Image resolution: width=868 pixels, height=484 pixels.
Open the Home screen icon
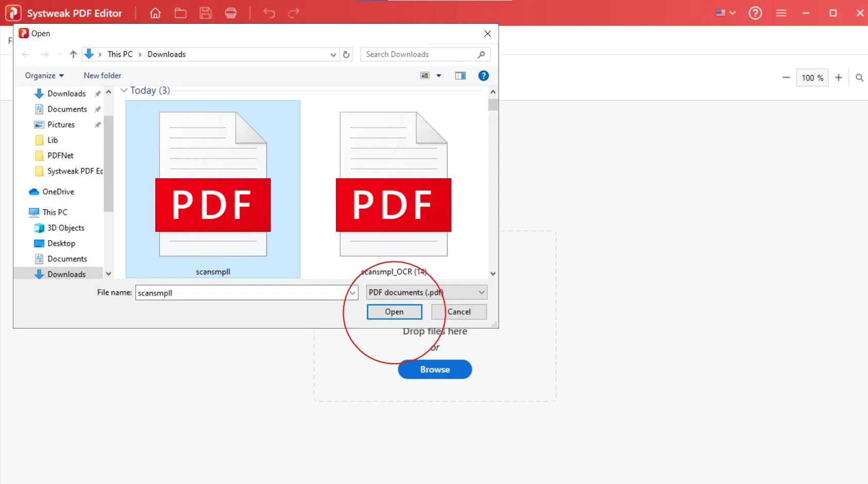tap(155, 13)
